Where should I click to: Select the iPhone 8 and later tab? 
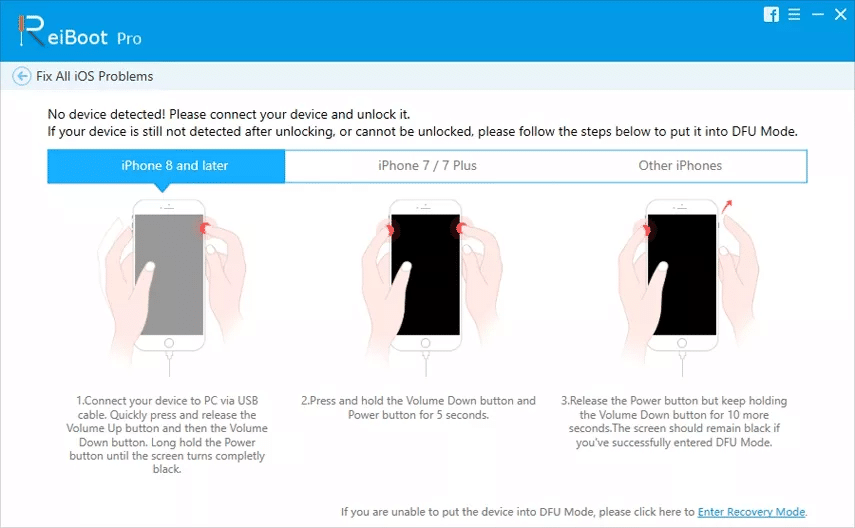[x=166, y=166]
